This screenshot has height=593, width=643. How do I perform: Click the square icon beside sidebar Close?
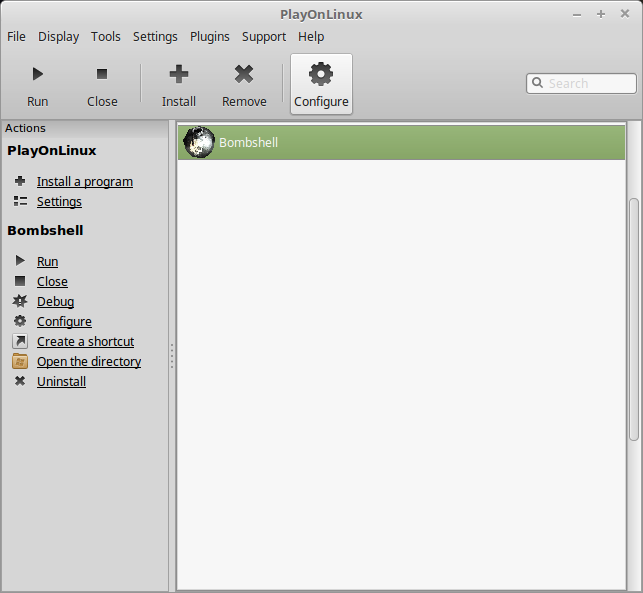tap(20, 281)
